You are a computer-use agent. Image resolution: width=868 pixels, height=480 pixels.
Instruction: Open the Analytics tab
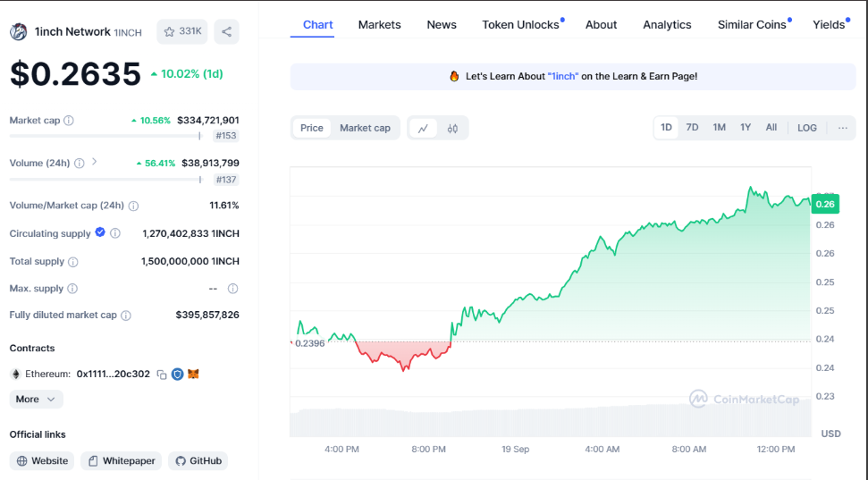click(667, 25)
